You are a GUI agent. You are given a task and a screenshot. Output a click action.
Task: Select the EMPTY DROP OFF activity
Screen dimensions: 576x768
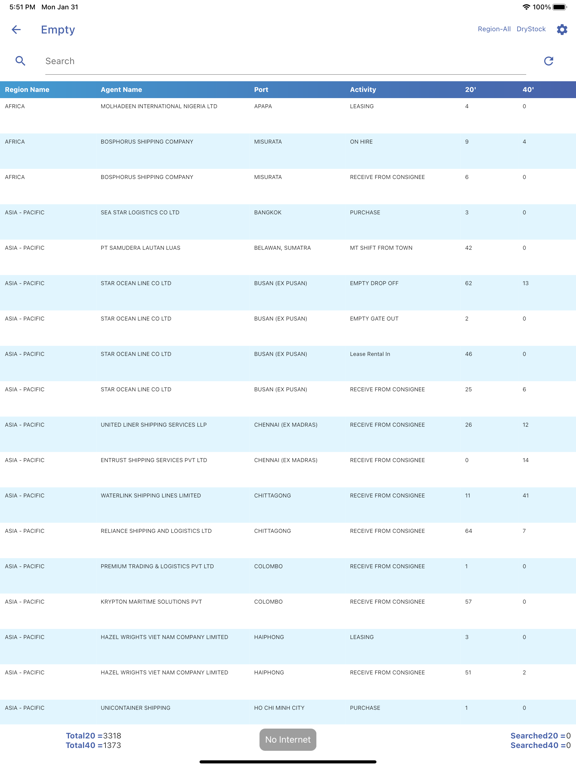(x=374, y=283)
